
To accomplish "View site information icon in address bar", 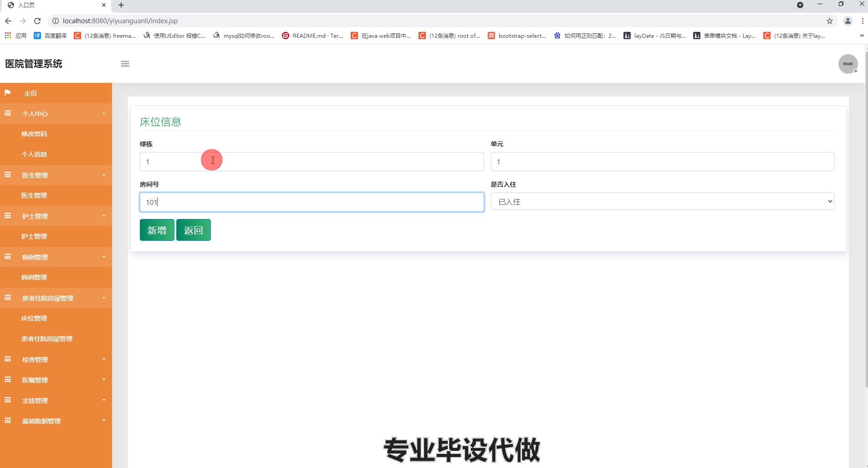I will pyautogui.click(x=56, y=21).
